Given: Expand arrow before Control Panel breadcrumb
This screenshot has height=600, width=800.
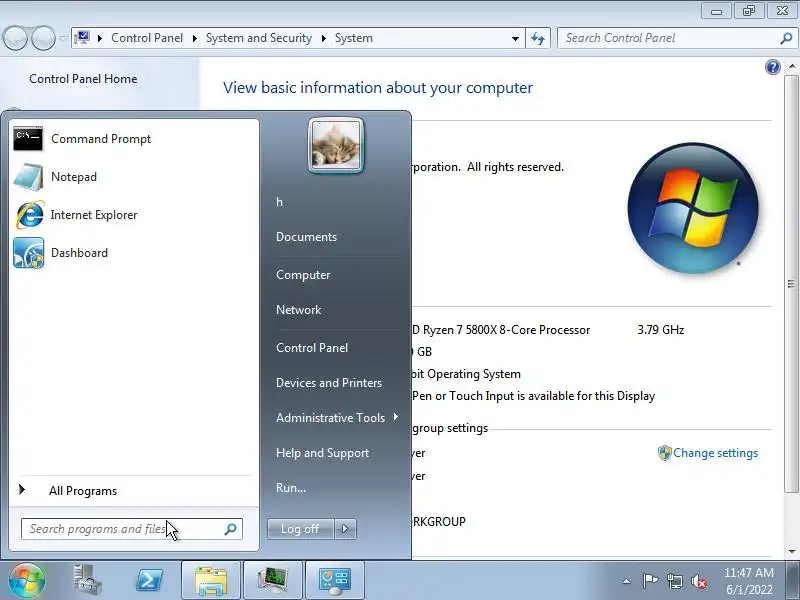Looking at the screenshot, I should (100, 38).
